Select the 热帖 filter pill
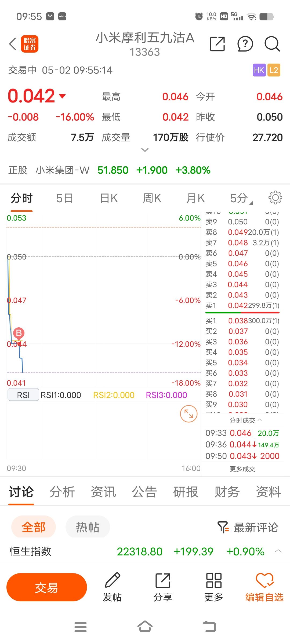 (x=88, y=527)
